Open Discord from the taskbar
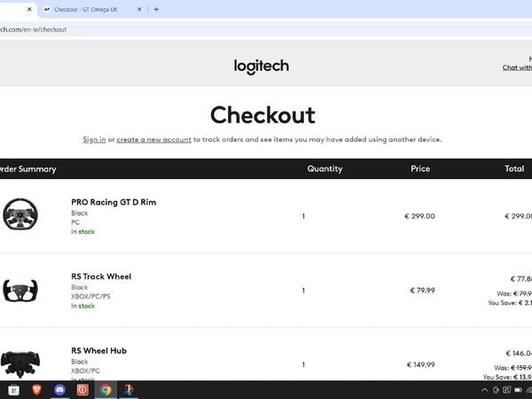532x399 pixels. coord(59,390)
